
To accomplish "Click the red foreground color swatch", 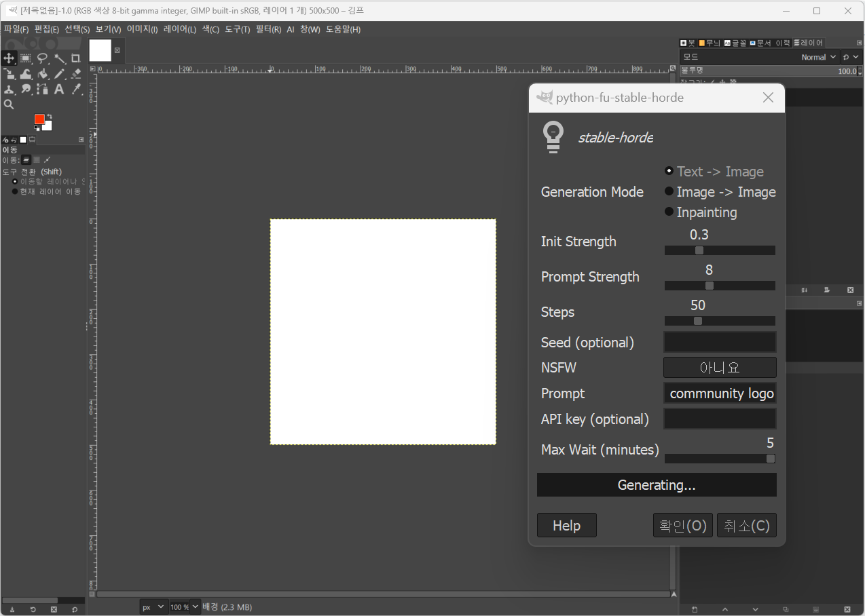I will 39,119.
